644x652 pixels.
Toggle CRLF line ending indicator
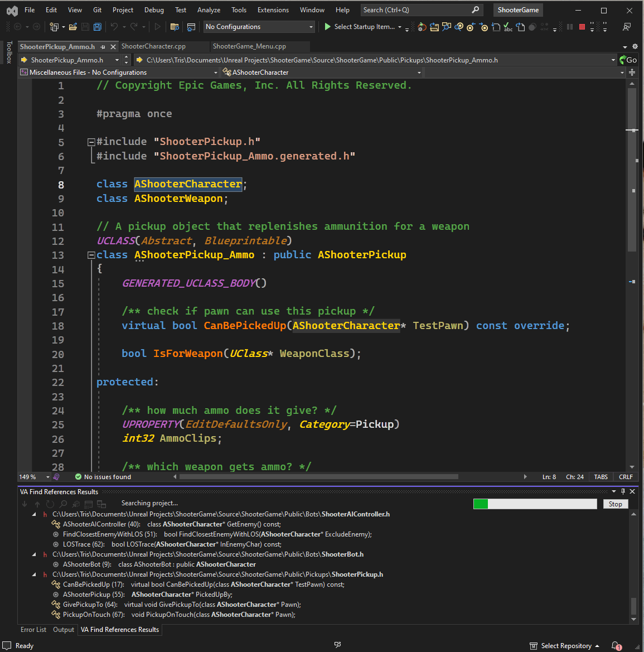[x=626, y=477]
